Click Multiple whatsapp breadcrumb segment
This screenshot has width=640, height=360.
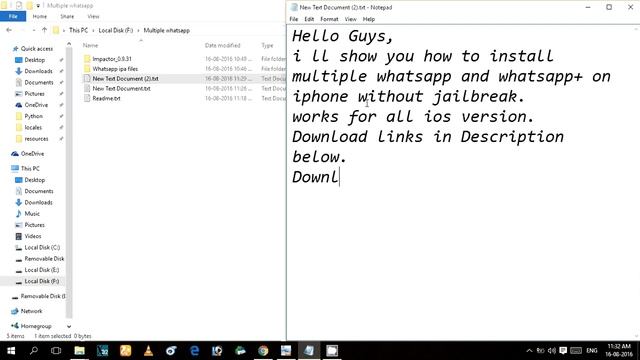[167, 30]
